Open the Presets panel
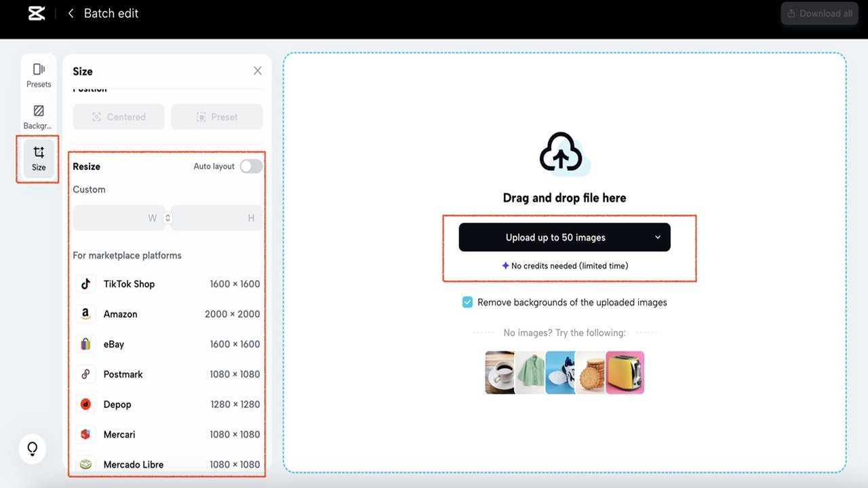868x488 pixels. (38, 73)
